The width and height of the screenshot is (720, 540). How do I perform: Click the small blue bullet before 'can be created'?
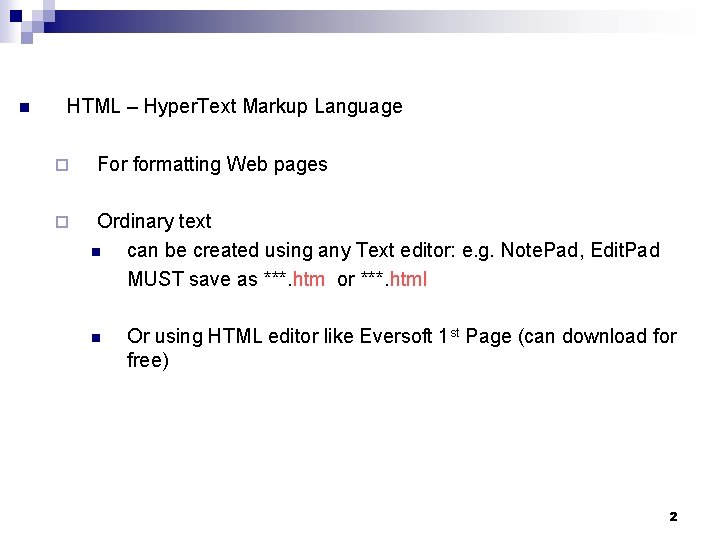pos(96,252)
